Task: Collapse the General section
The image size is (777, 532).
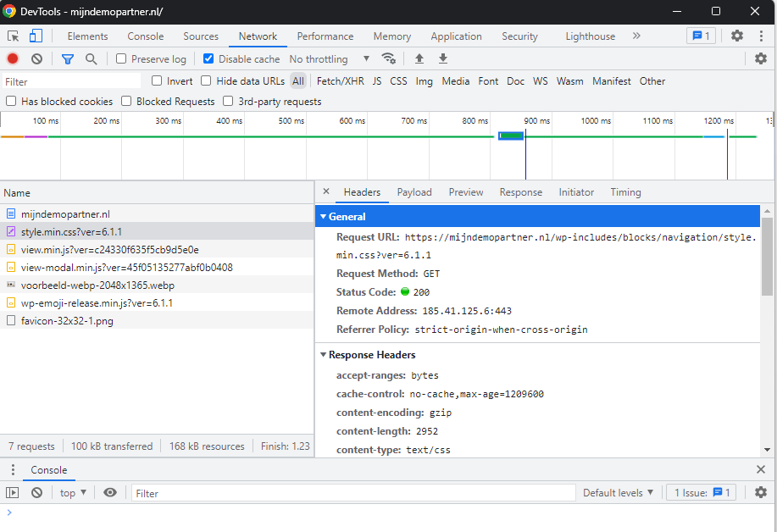Action: click(x=323, y=217)
